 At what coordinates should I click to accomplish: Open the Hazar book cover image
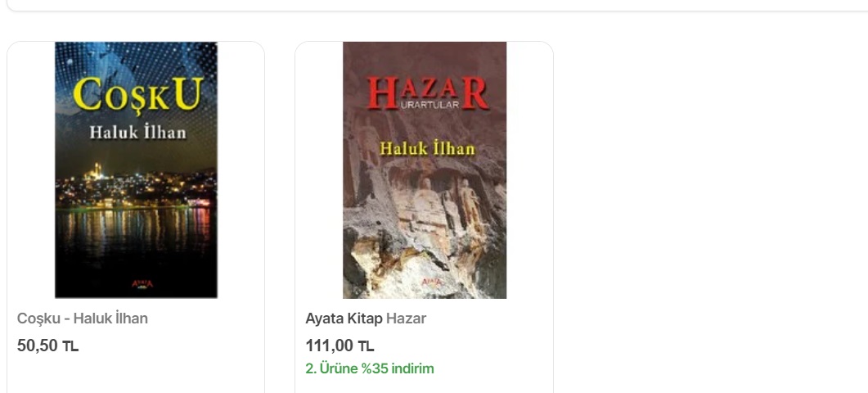coord(425,169)
